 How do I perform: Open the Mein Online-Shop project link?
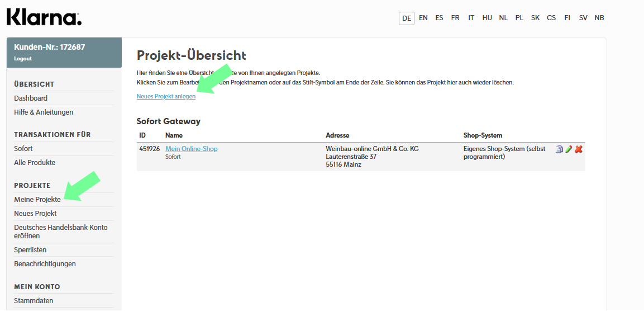click(x=192, y=149)
